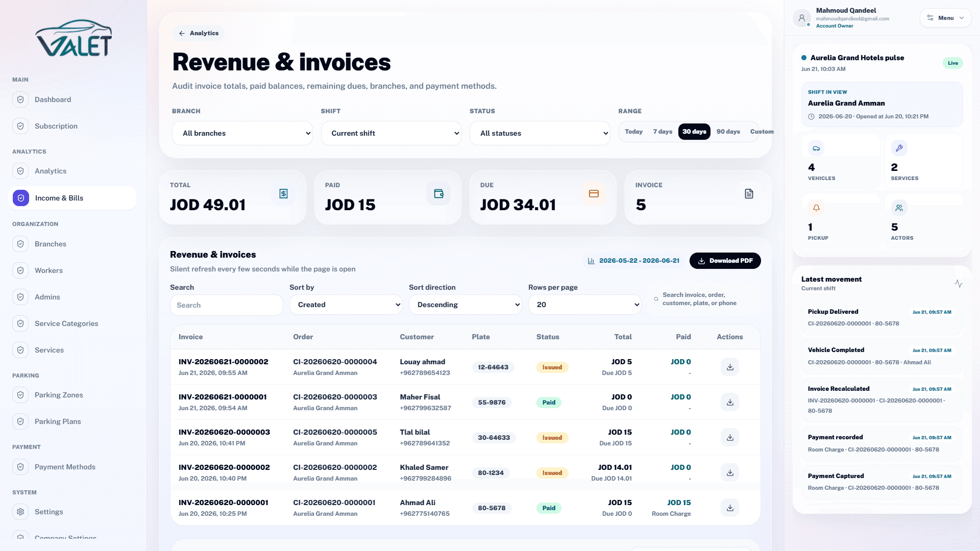This screenshot has width=980, height=551.
Task: Select the 7 days range option
Action: coord(663,132)
